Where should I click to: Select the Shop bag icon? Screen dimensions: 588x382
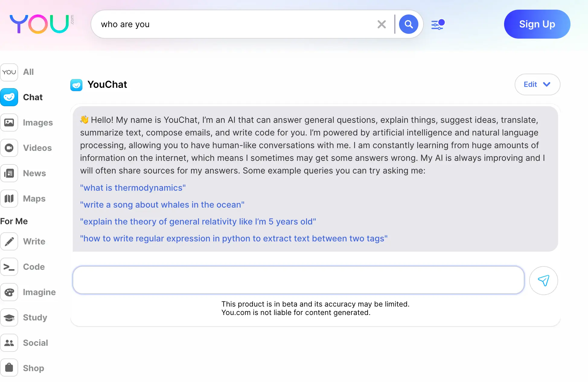pyautogui.click(x=9, y=368)
